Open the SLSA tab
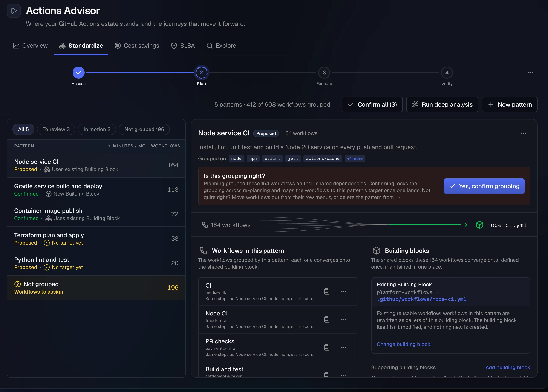 (x=183, y=46)
